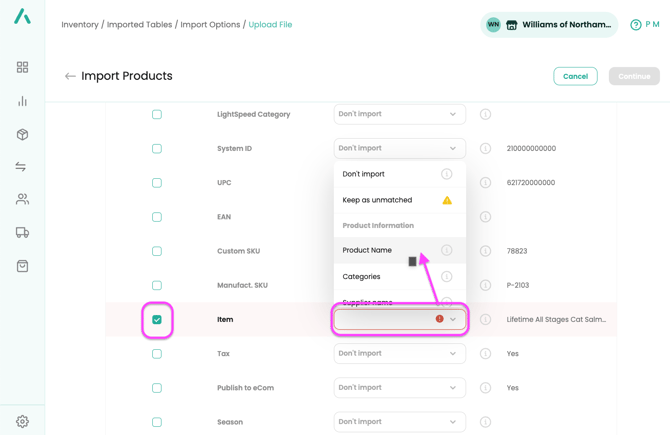Screen dimensions: 670x435
Task: Open inventory box icon in sidebar
Action: [x=22, y=134]
